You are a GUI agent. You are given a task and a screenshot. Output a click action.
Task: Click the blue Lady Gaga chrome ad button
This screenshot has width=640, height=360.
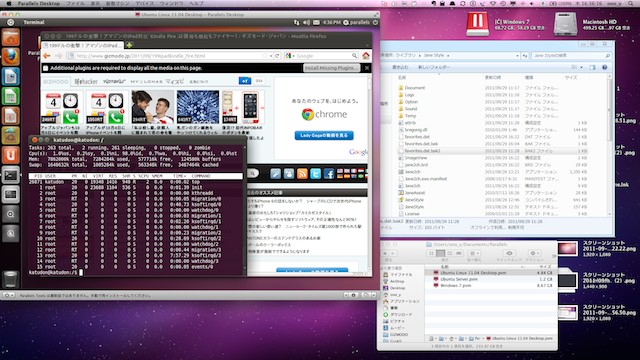324,135
